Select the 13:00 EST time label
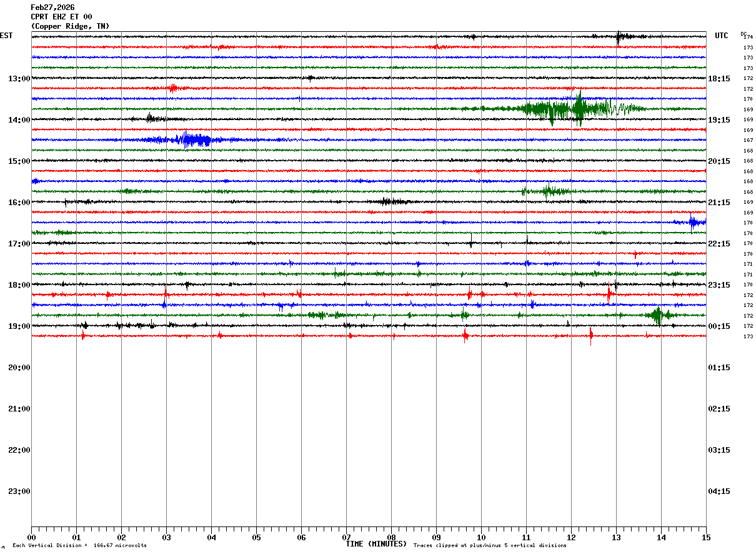The height and width of the screenshot is (554, 756). point(19,79)
